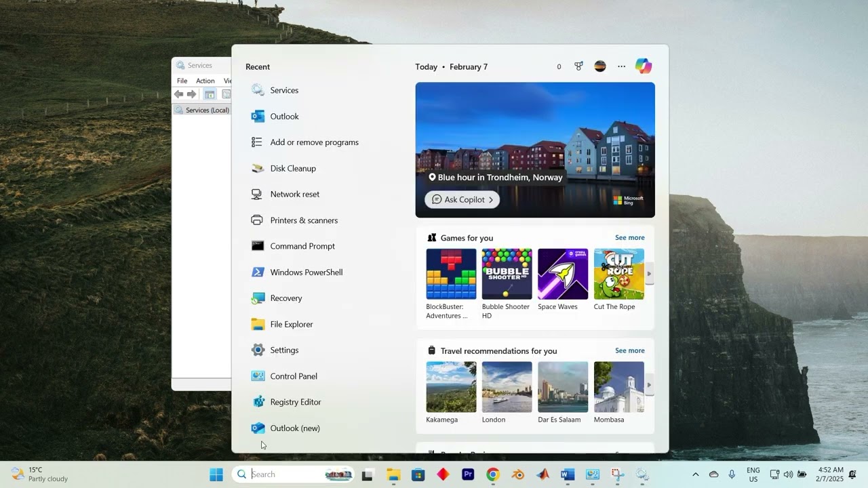Open the Action menu in Services
Screen dimensions: 868x488
tap(205, 81)
